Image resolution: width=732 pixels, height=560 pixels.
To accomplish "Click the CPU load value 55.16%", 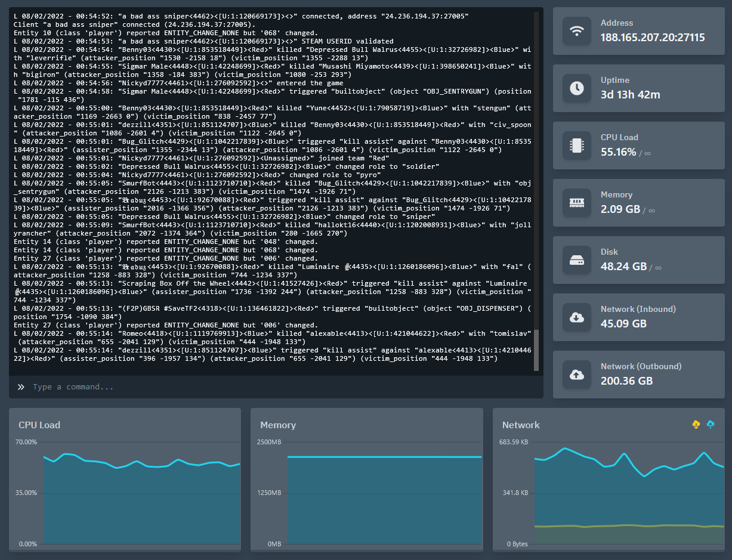I will pos(618,152).
